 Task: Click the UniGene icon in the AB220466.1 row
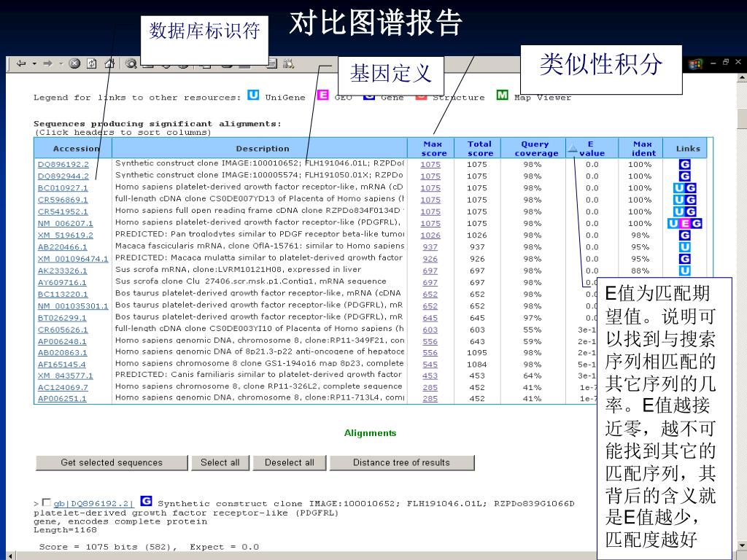(x=684, y=247)
